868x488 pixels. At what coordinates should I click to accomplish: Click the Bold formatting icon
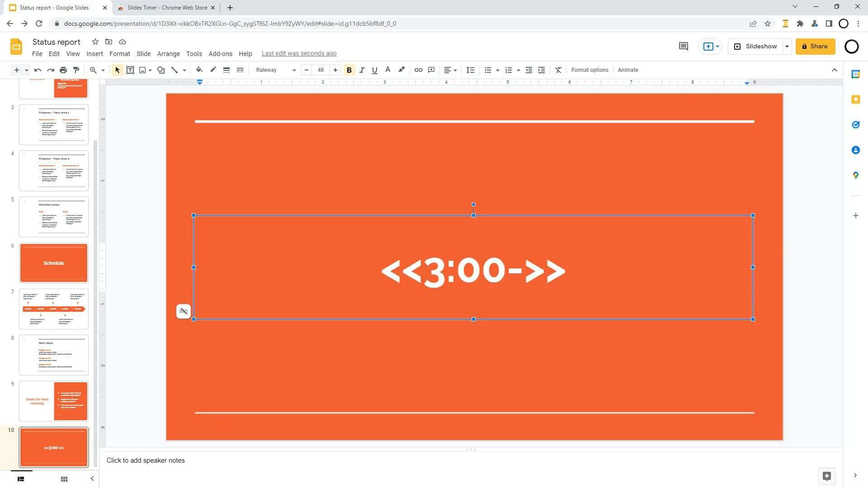click(x=349, y=70)
